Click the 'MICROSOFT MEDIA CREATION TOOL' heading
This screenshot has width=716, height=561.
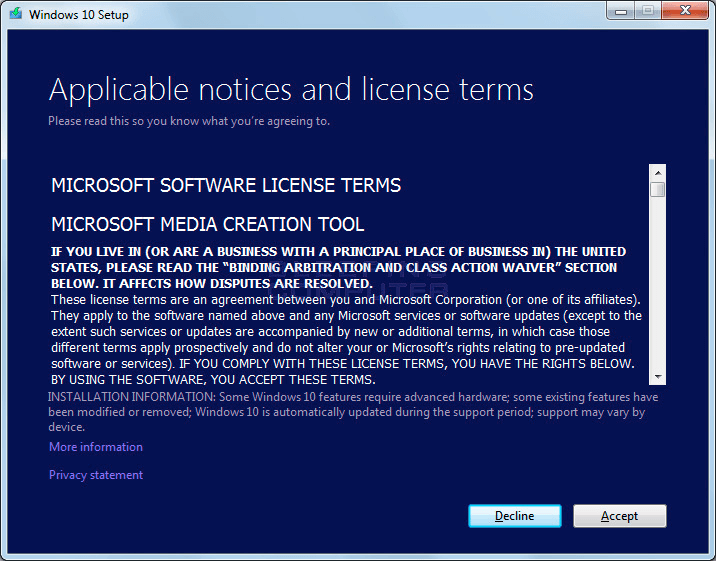pyautogui.click(x=208, y=224)
